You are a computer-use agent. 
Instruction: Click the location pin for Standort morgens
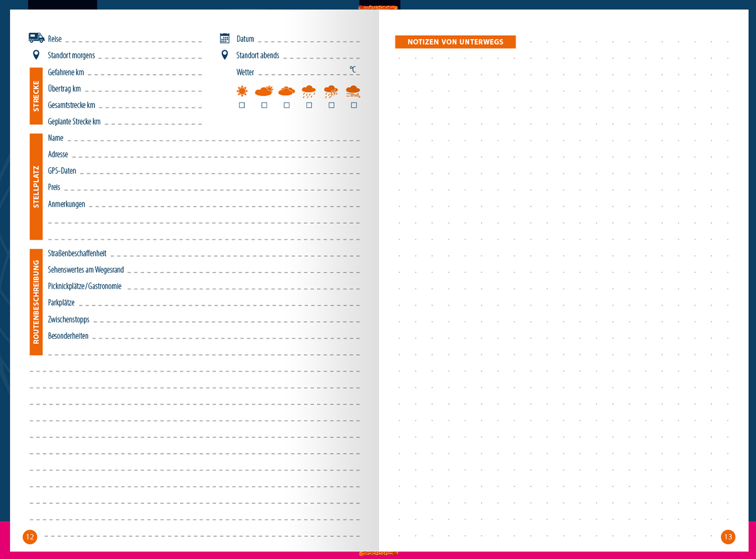(36, 55)
